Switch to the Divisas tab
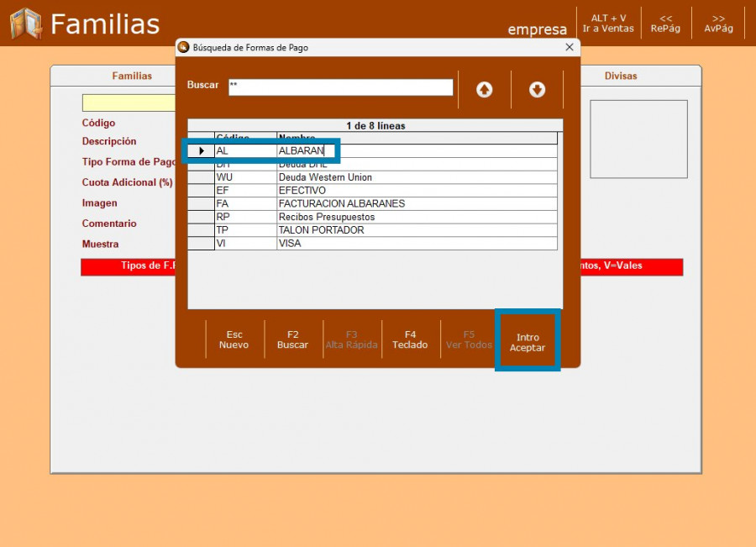This screenshot has width=756, height=547. pos(621,76)
